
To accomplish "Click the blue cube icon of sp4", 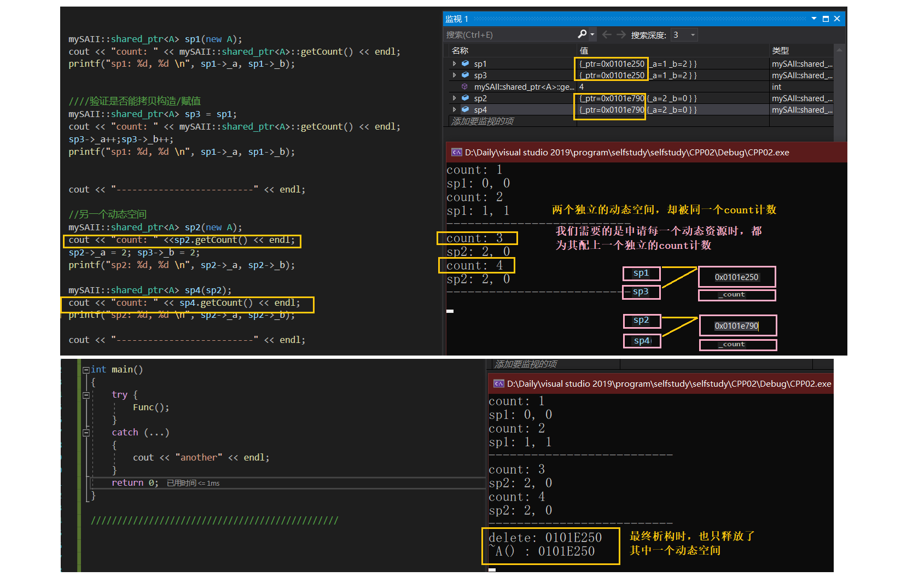I will [465, 109].
